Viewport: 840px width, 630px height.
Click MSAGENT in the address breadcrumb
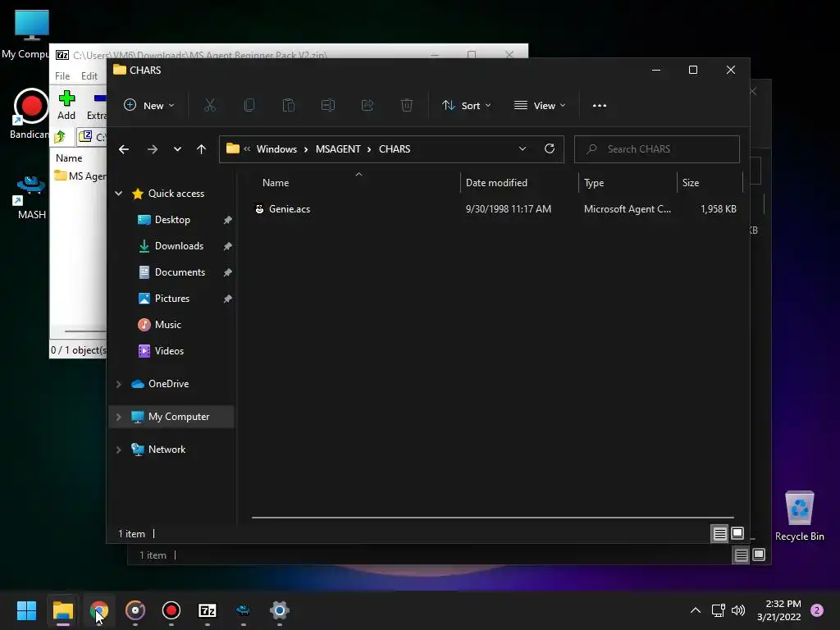coord(338,149)
